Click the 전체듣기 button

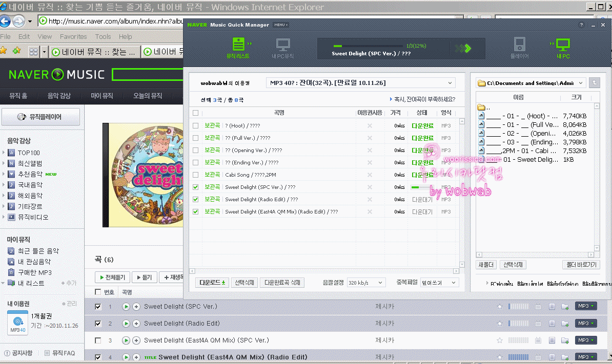click(x=112, y=277)
